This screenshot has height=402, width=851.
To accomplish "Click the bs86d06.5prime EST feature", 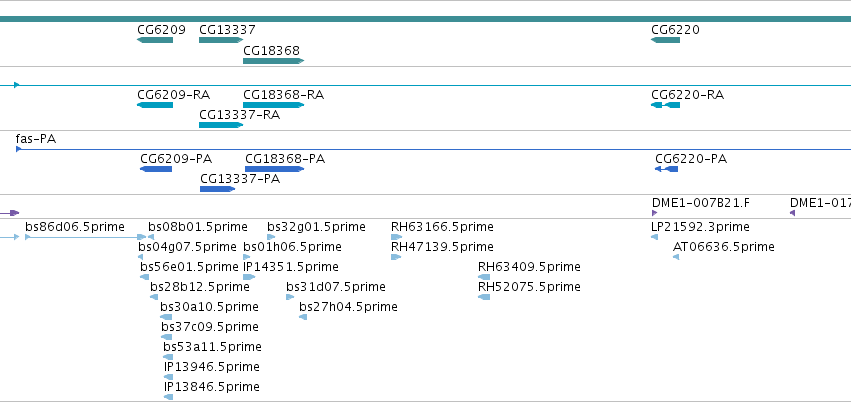I will click(86, 237).
